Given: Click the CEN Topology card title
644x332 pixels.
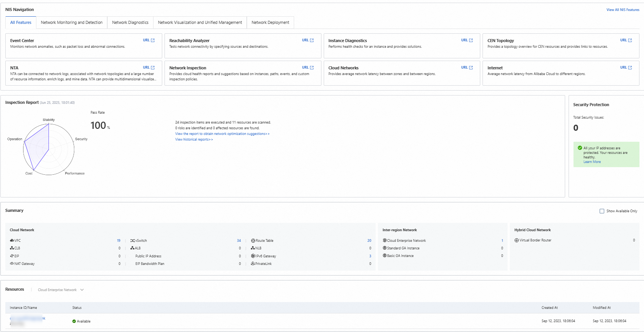Looking at the screenshot, I should point(501,41).
